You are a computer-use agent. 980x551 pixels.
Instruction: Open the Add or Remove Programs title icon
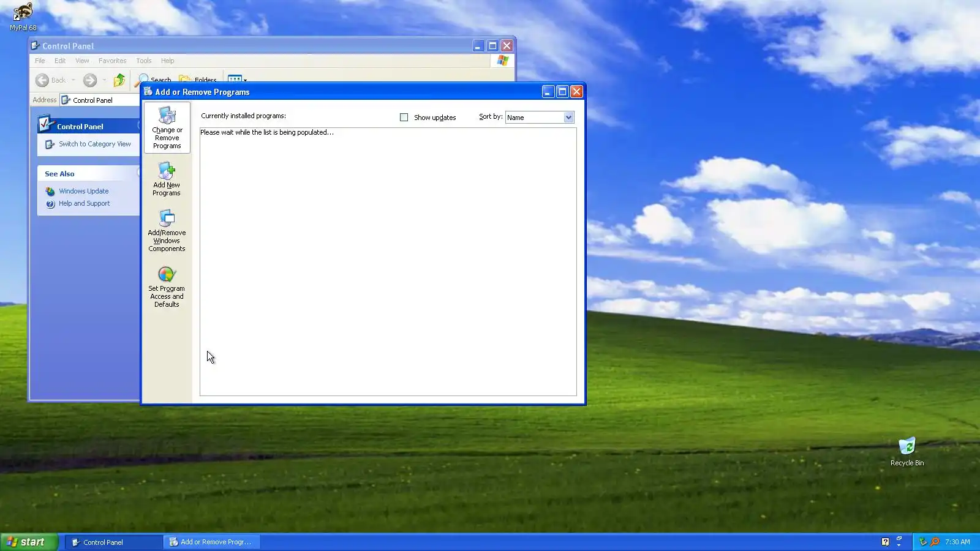(148, 91)
